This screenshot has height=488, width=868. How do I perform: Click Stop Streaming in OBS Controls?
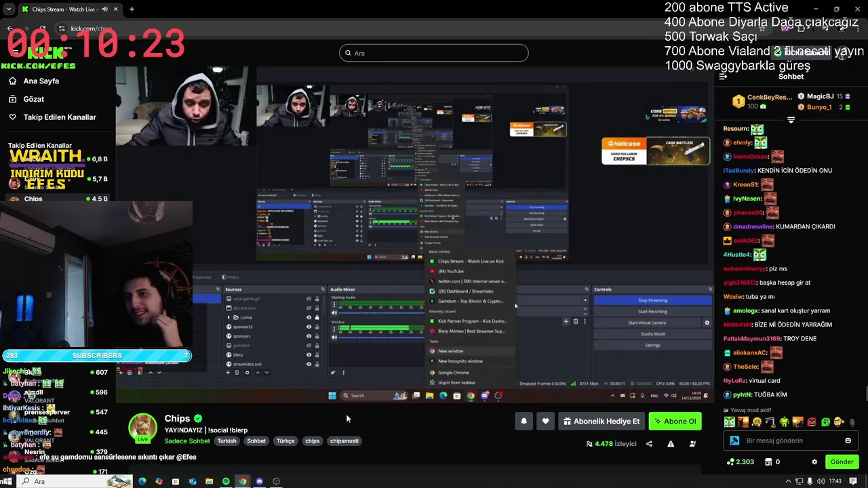pyautogui.click(x=652, y=300)
